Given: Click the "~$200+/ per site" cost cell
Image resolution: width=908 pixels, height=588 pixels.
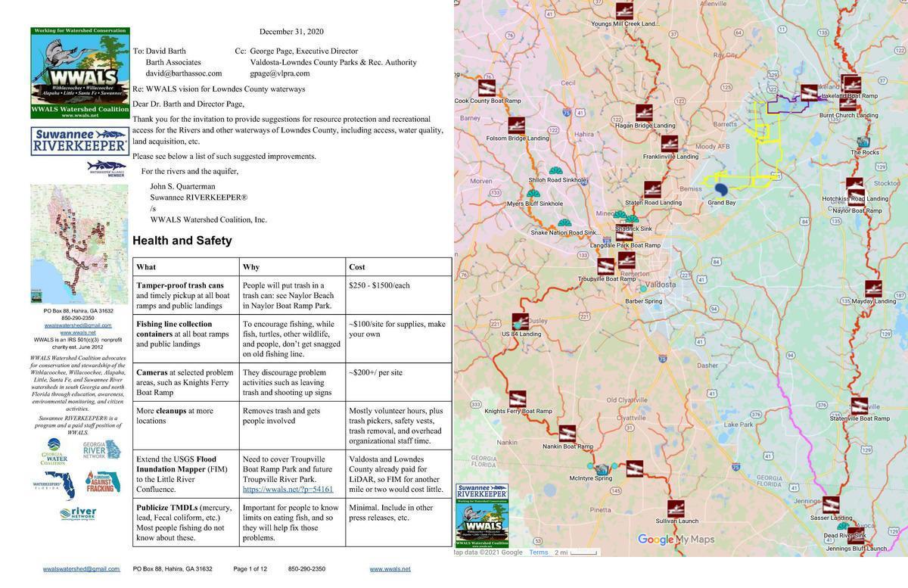Looking at the screenshot, I should click(x=399, y=382).
